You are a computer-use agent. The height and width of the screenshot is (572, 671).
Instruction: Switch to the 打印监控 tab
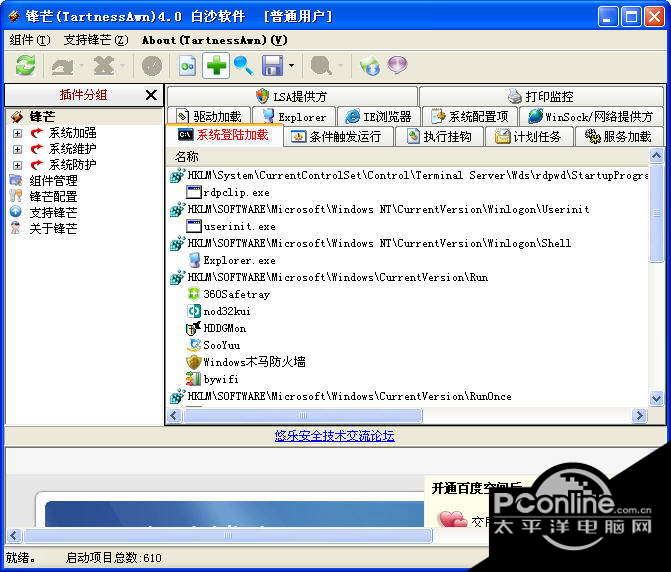541,96
